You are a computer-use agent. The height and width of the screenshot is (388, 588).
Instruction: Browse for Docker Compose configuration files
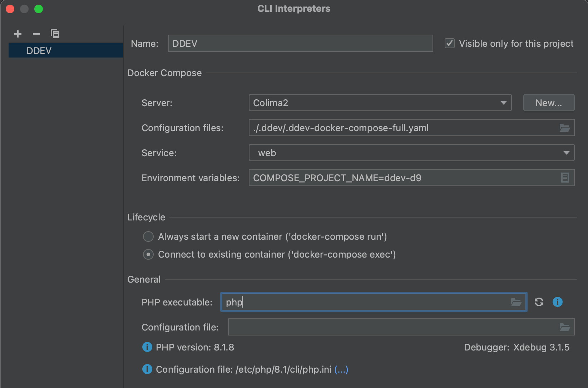pyautogui.click(x=564, y=128)
